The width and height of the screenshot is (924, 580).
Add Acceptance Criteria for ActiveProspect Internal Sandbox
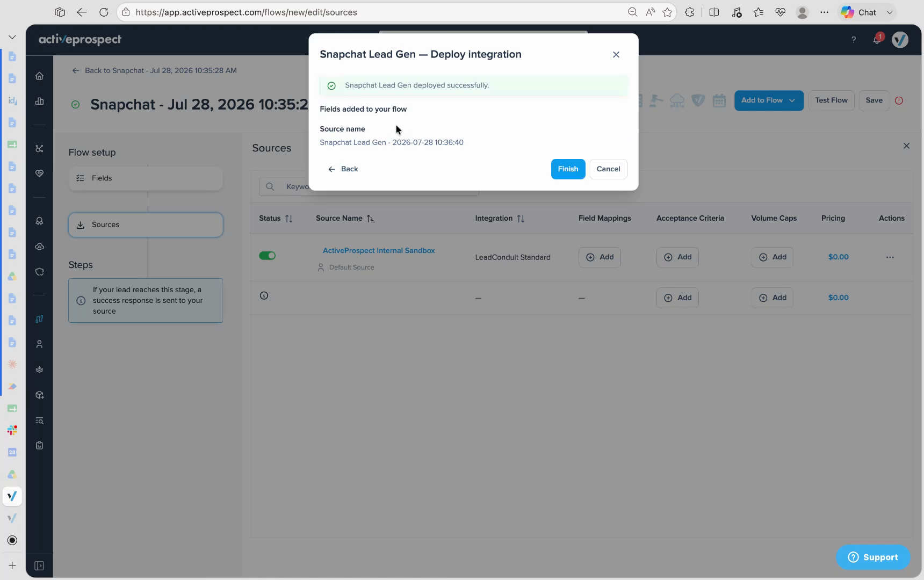coord(677,257)
